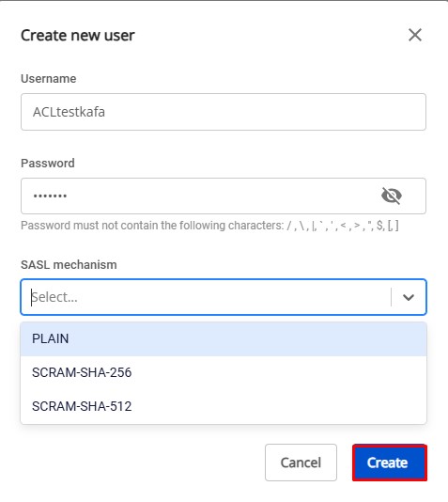Click the password forbidden characters hint text
Image resolution: width=448 pixels, height=502 pixels.
point(209,226)
